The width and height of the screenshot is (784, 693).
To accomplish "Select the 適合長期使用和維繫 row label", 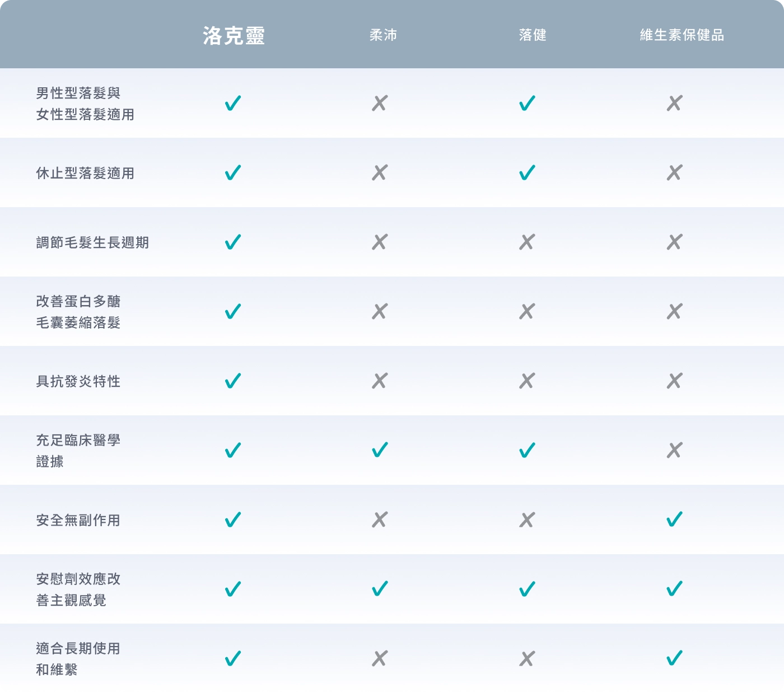I will 78,659.
